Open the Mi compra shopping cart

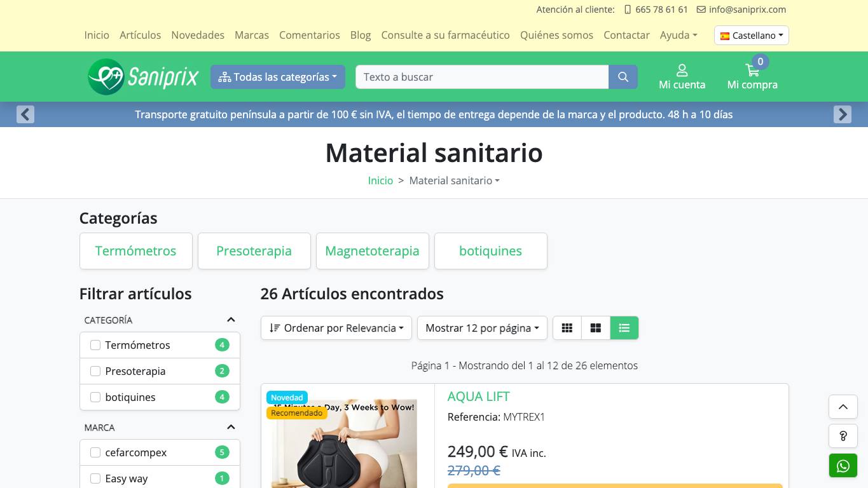point(752,77)
